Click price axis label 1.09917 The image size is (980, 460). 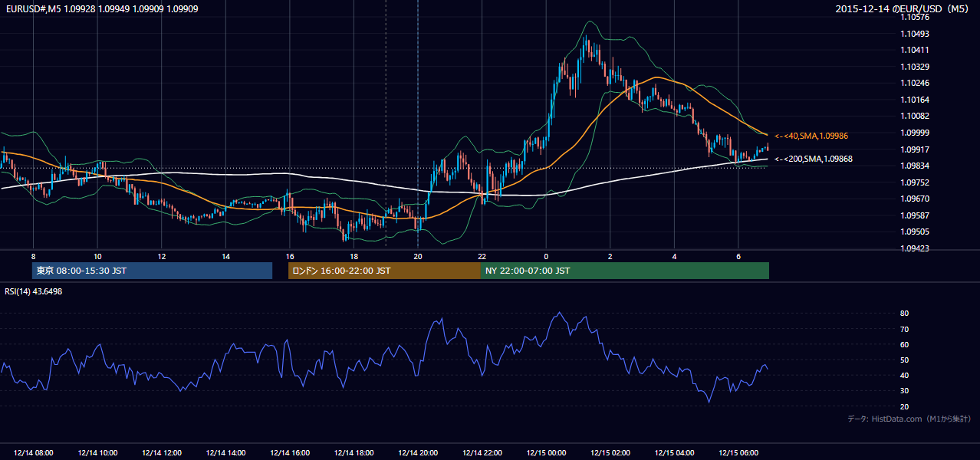[x=915, y=149]
